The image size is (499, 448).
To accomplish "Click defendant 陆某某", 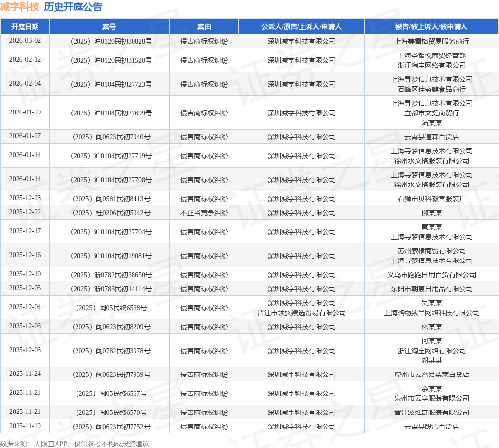I will click(432, 123).
